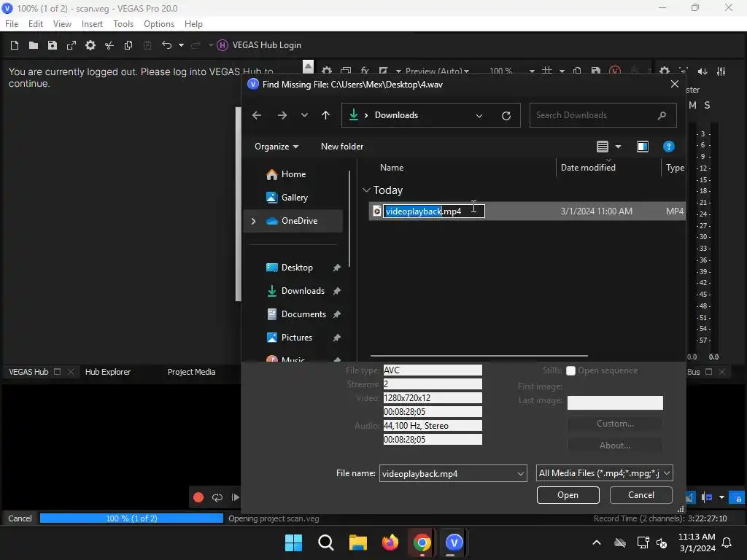The image size is (747, 560).
Task: Open Google Chrome from taskbar
Action: pyautogui.click(x=422, y=542)
